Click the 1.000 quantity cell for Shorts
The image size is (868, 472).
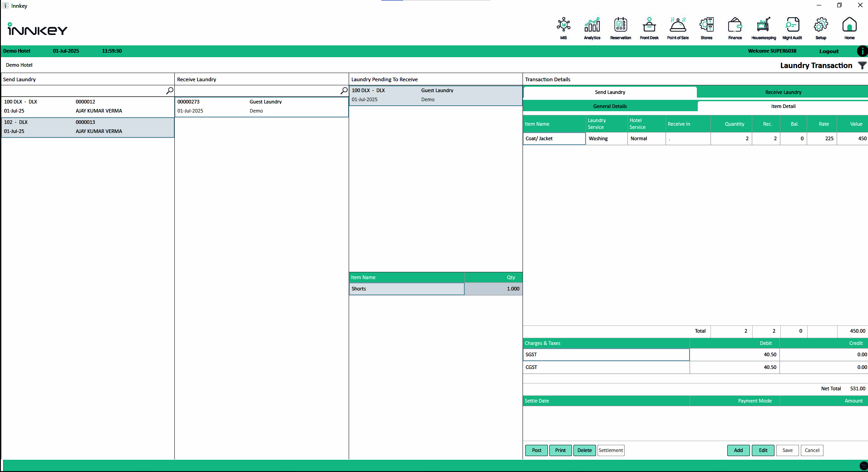pyautogui.click(x=493, y=289)
